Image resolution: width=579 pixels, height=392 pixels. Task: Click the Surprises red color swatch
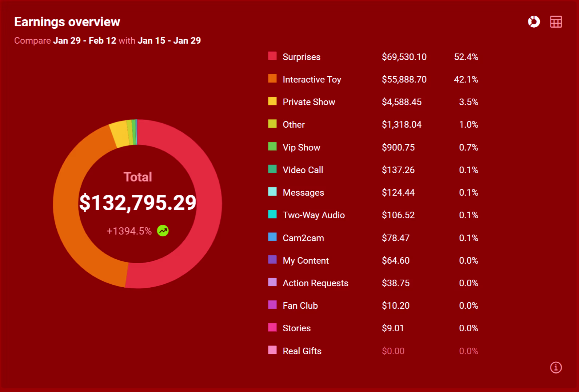tap(272, 56)
